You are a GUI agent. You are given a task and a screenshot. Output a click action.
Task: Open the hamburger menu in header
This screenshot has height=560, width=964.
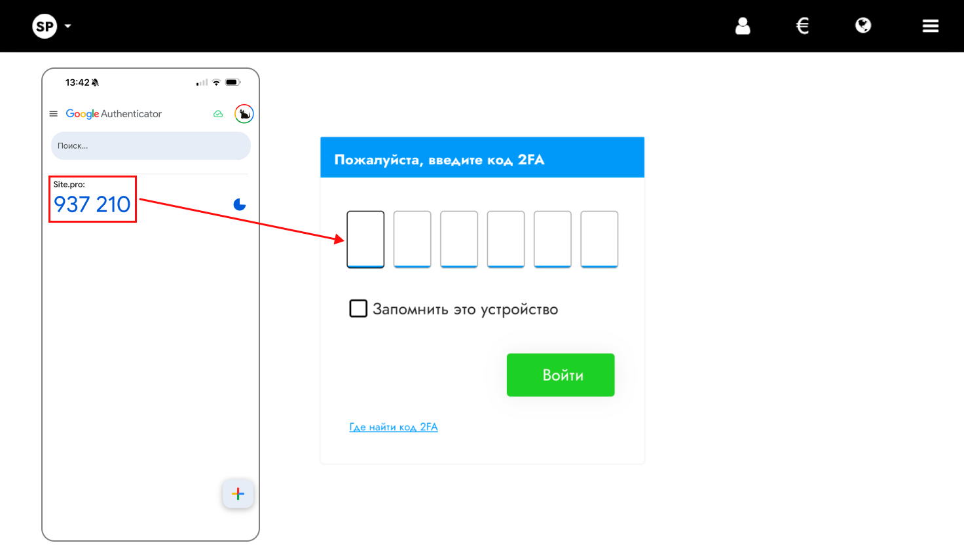[931, 26]
